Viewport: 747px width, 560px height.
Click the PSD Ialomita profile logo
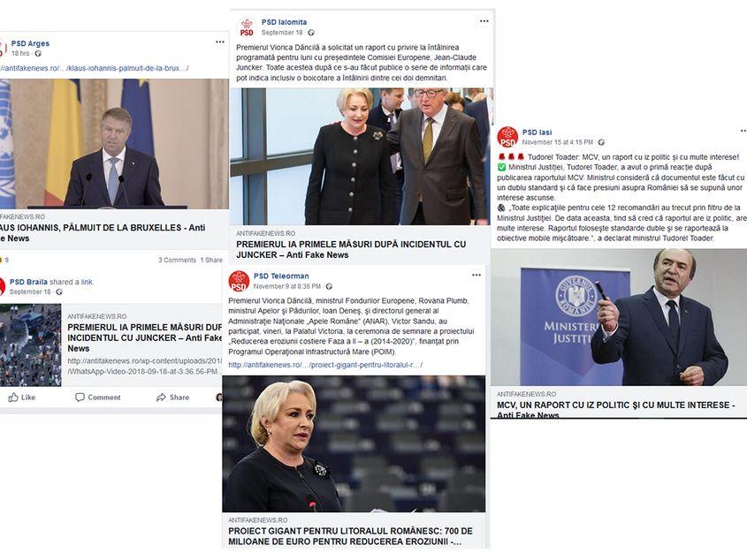(x=247, y=27)
